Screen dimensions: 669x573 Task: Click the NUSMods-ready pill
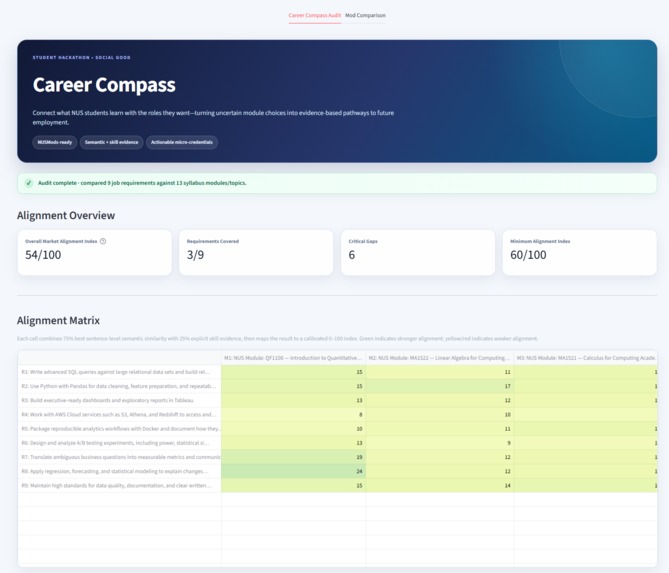coord(55,142)
